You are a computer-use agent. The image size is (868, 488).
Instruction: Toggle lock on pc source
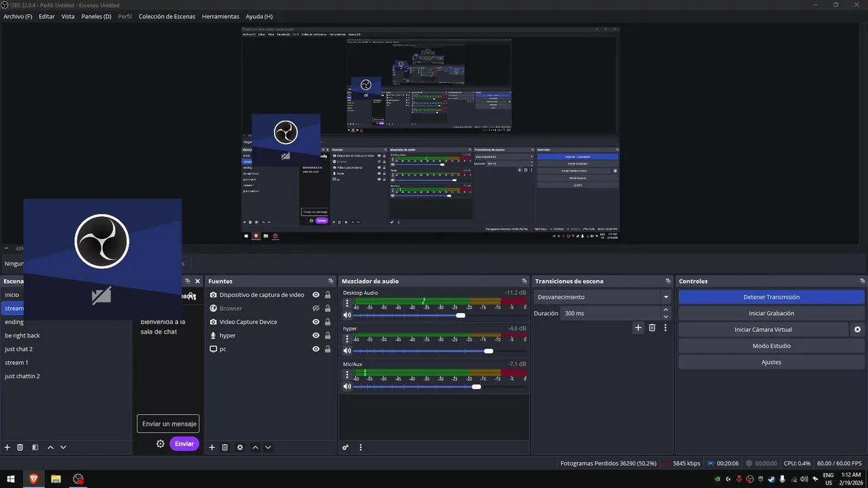point(328,349)
